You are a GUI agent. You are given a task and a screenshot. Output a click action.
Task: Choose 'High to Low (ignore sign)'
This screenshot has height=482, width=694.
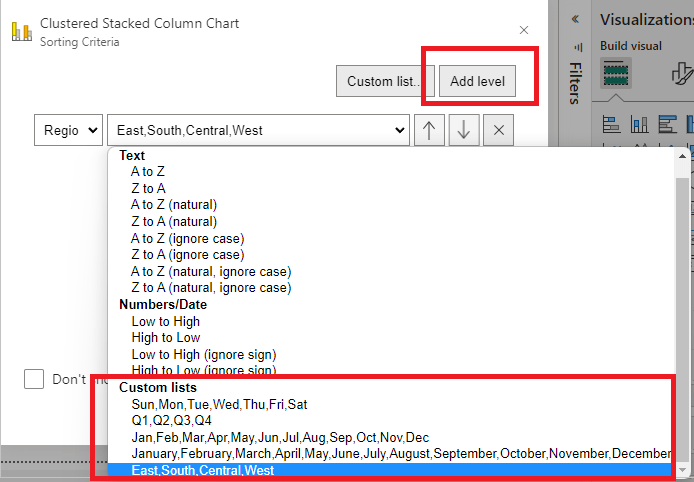(204, 370)
